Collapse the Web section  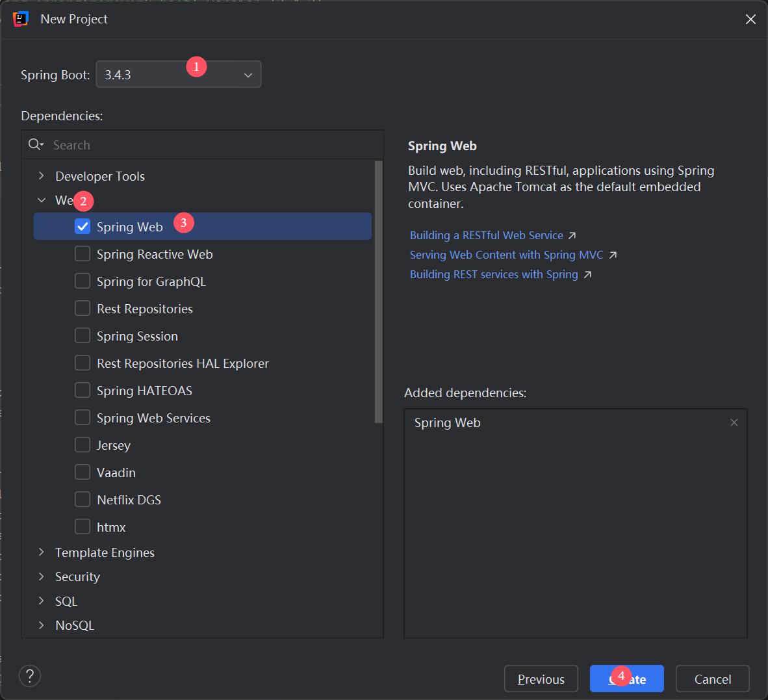pyautogui.click(x=41, y=200)
